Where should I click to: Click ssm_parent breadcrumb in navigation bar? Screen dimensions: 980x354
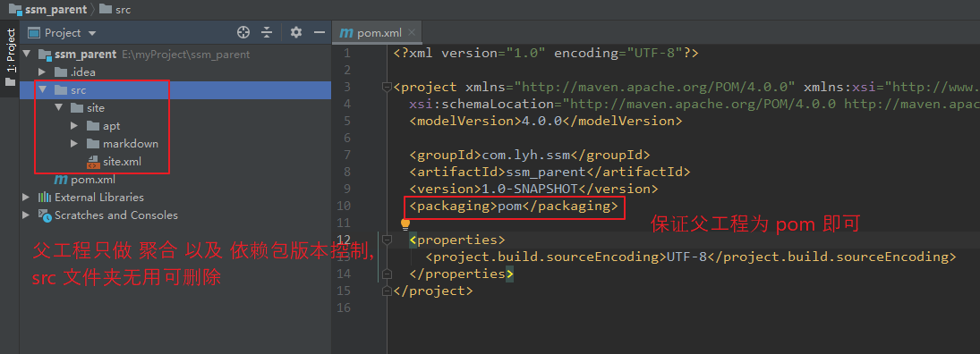point(47,9)
